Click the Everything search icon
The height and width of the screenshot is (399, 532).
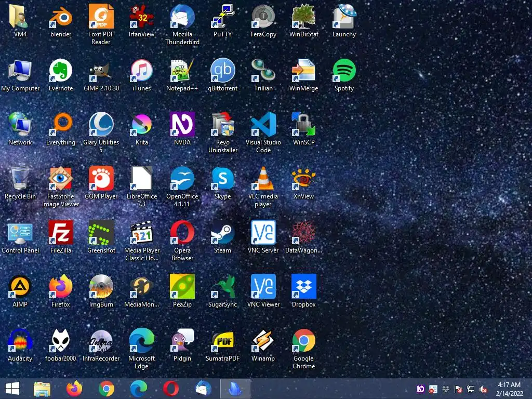point(61,124)
